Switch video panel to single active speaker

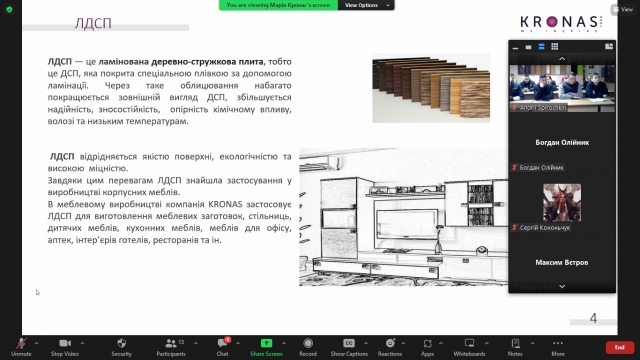528,47
